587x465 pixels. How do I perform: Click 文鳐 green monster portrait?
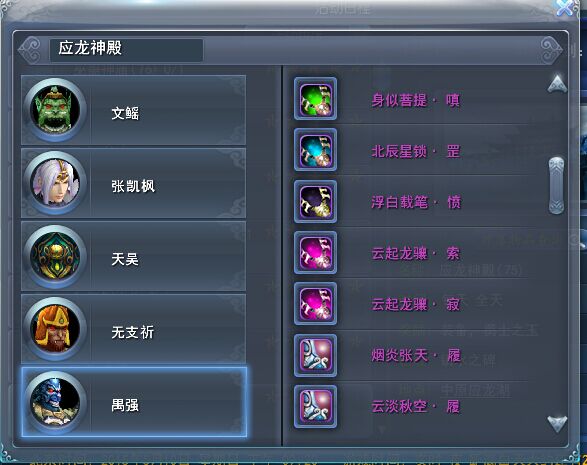(x=55, y=110)
